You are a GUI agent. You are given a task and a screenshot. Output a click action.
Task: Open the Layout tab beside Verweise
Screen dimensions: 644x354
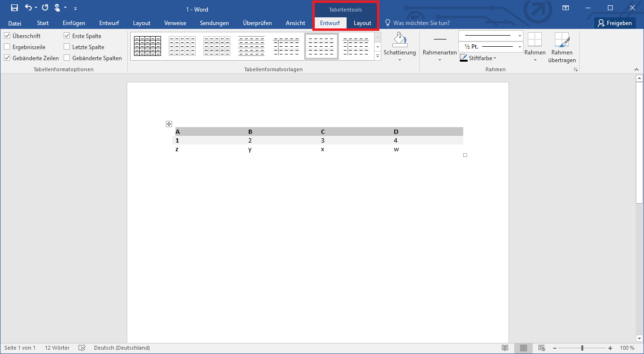click(x=142, y=23)
